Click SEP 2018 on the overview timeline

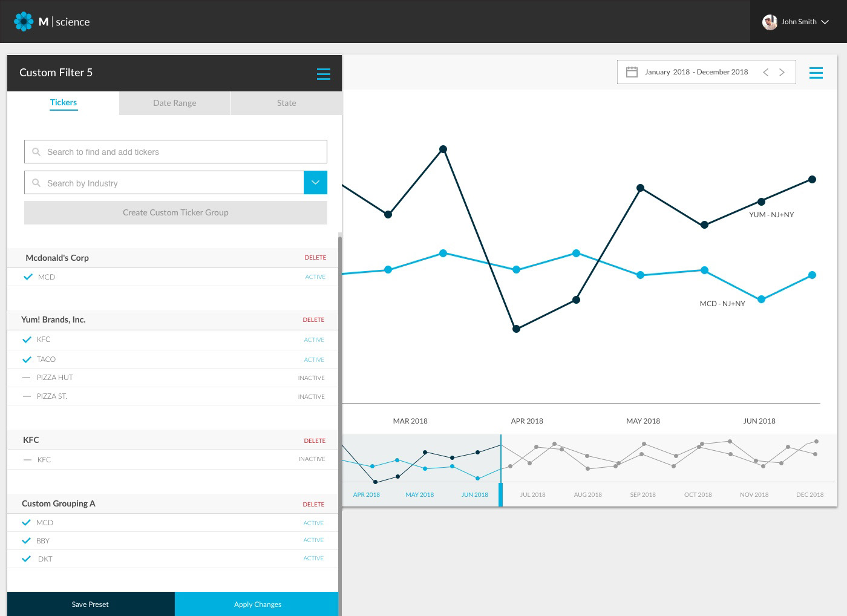pyautogui.click(x=643, y=494)
